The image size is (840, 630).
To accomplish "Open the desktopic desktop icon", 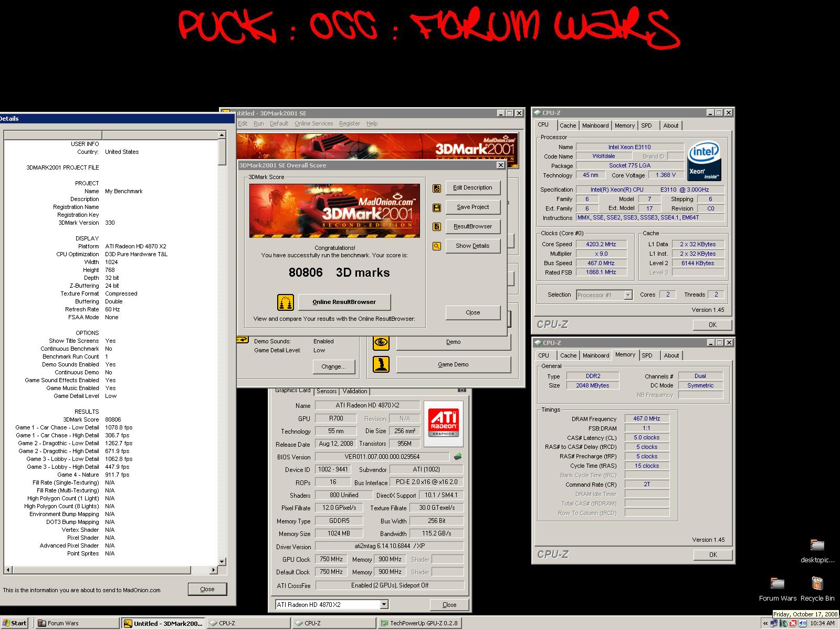I will pos(817,545).
